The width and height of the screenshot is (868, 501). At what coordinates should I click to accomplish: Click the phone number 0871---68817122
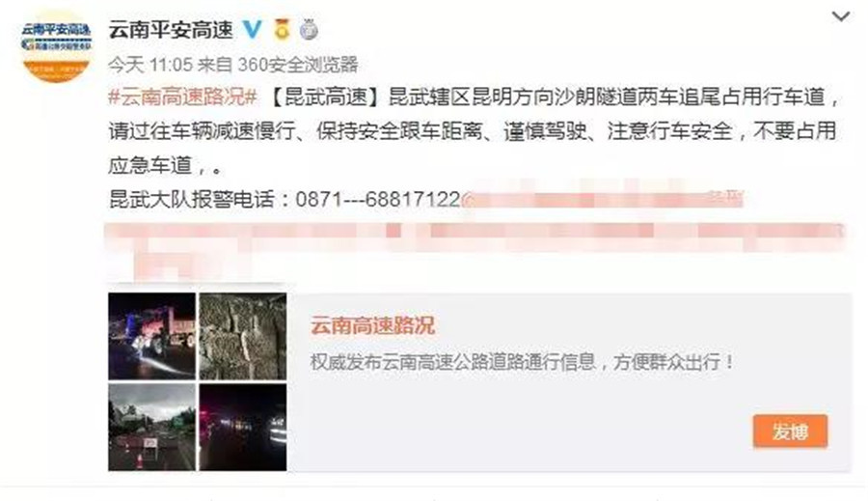tap(377, 199)
